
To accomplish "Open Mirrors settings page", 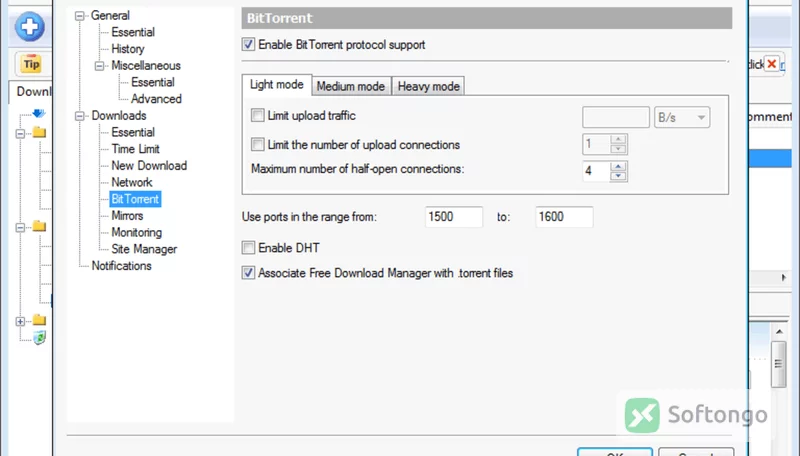I will tap(127, 216).
